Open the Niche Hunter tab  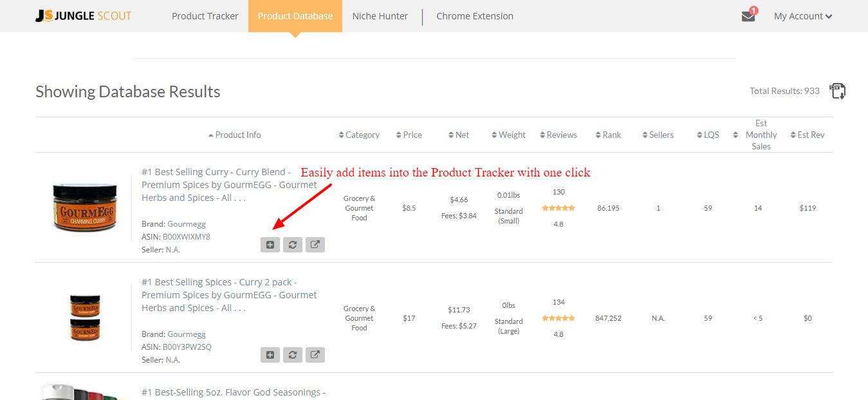(x=380, y=16)
